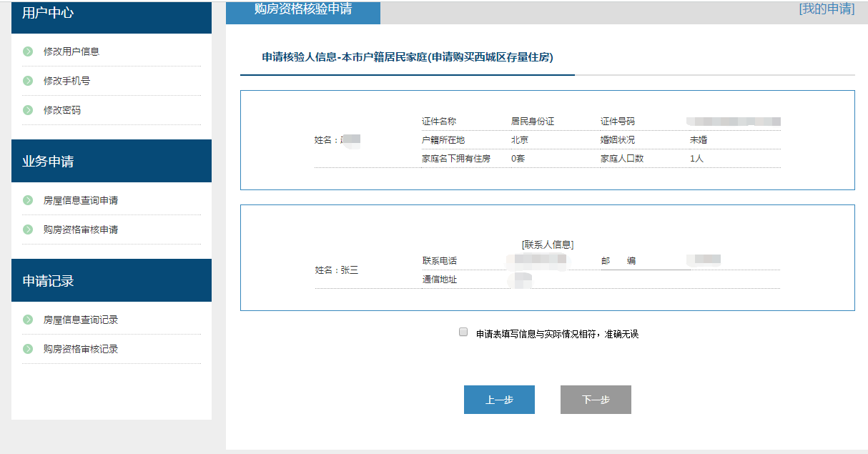Click the 居民身份证 value
This screenshot has width=868, height=454.
coord(533,122)
